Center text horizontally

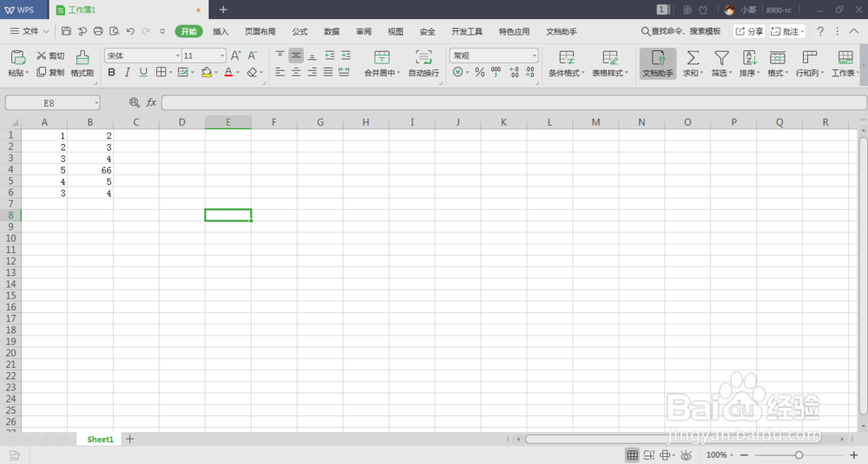pos(296,73)
